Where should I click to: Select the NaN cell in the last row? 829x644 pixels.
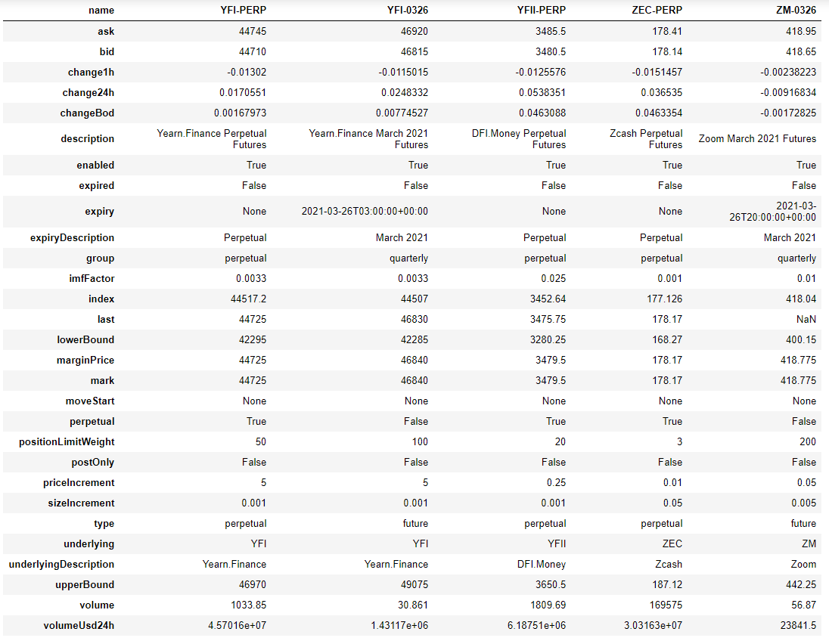(806, 320)
